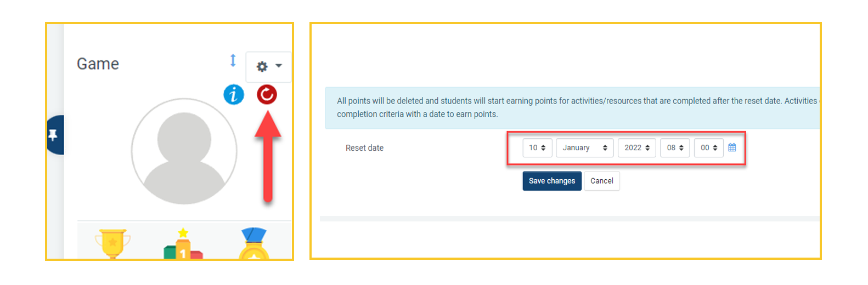Click the grey user avatar picture
Viewport: 868px width, 285px height.
[x=184, y=151]
